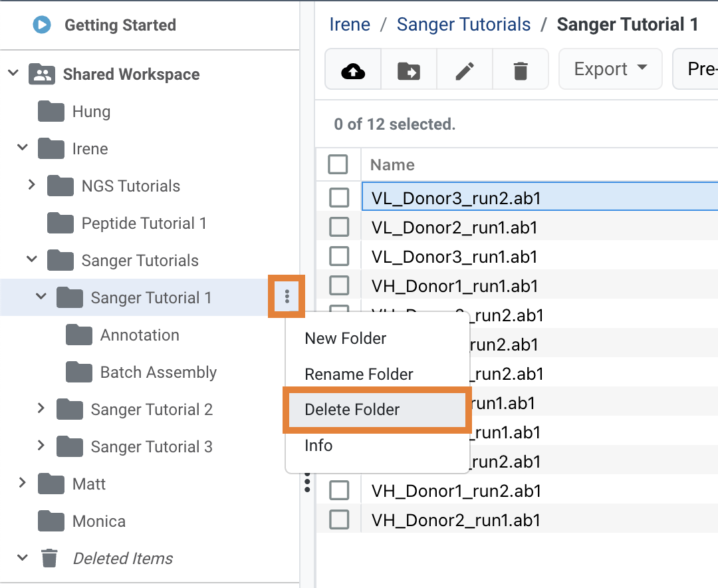Click Sanger Tutorials breadcrumb link
The image size is (718, 588).
pyautogui.click(x=463, y=25)
